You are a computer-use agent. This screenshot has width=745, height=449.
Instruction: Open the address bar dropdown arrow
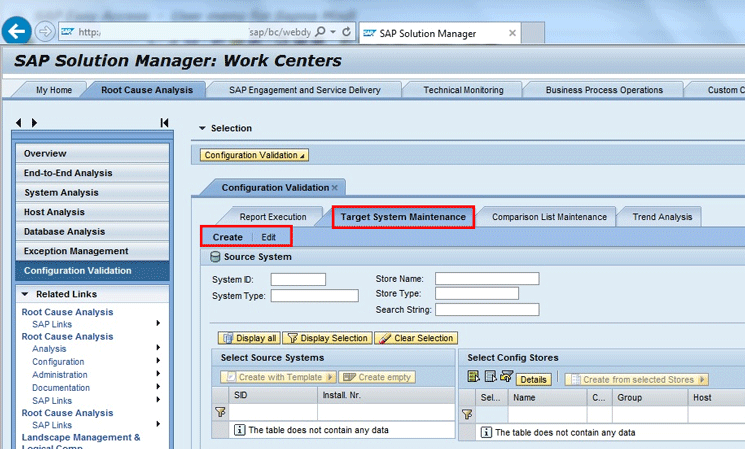point(333,32)
